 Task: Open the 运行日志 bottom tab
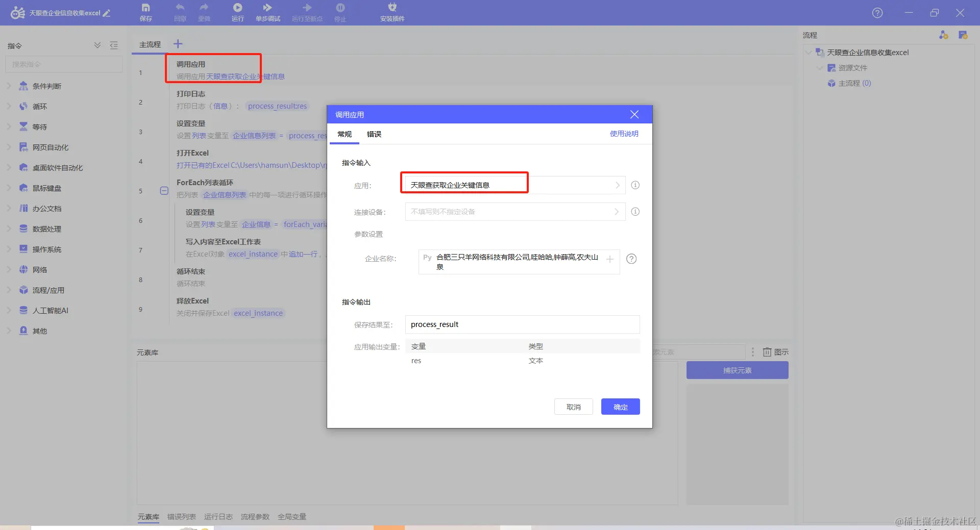click(x=218, y=517)
